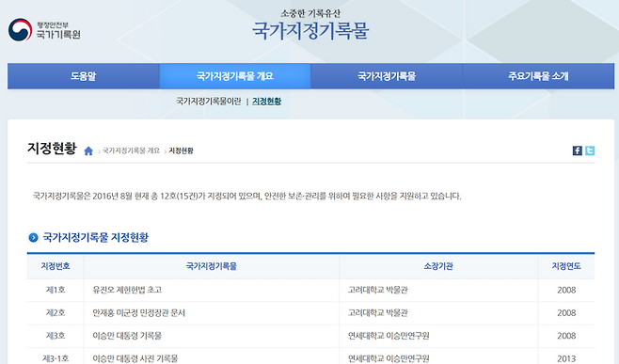Click the 국가기록원 logo emblem
This screenshot has width=619, height=364.
pyautogui.click(x=20, y=29)
